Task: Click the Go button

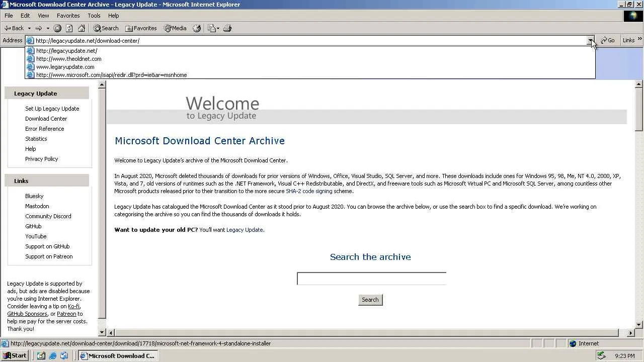Action: click(608, 41)
